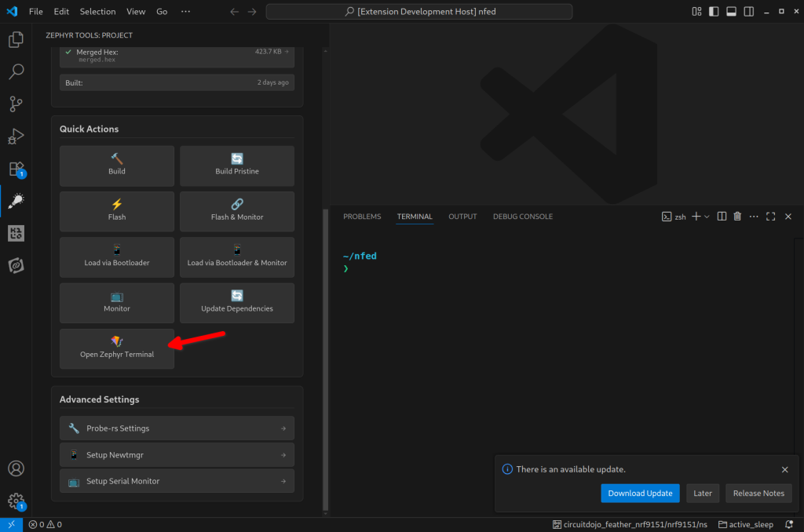Open the Edit menu
Image resolution: width=804 pixels, height=532 pixels.
[x=61, y=11]
